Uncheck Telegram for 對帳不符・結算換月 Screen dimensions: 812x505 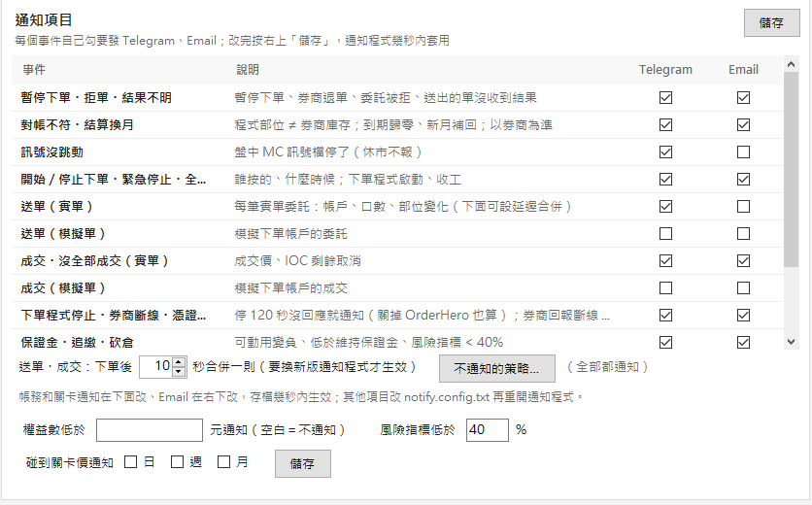coord(665,125)
